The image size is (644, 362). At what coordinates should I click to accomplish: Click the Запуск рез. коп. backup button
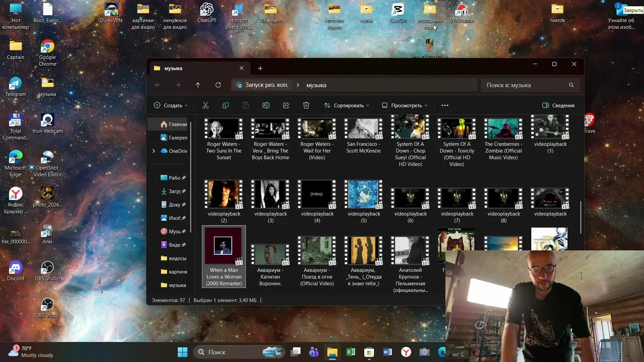262,85
